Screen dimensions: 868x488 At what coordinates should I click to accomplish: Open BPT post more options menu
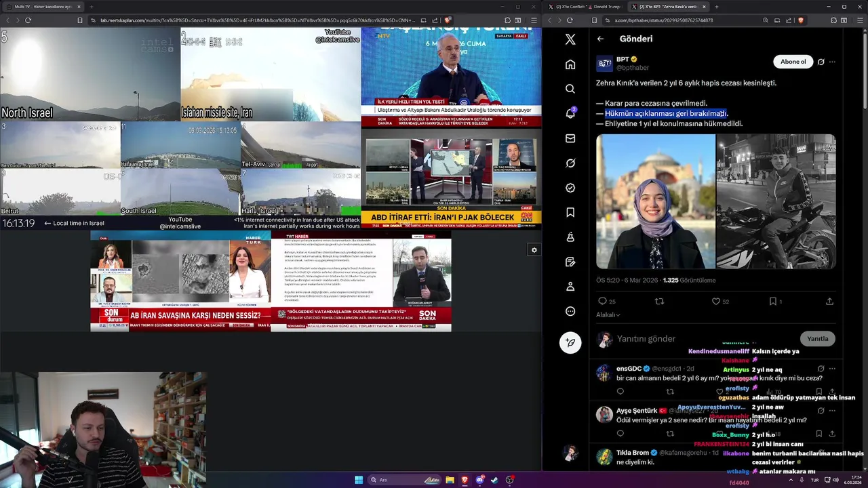pos(832,62)
